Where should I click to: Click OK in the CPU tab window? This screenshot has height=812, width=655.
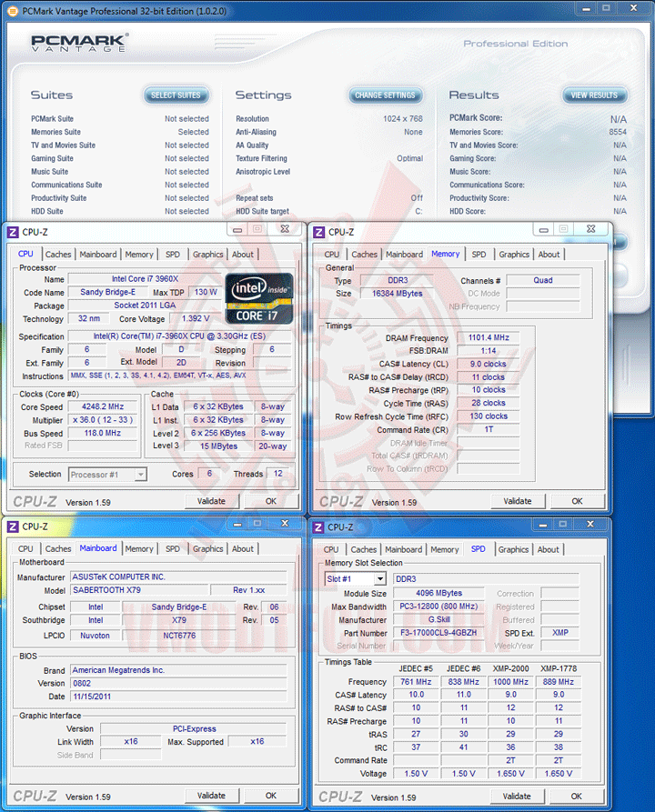[271, 501]
